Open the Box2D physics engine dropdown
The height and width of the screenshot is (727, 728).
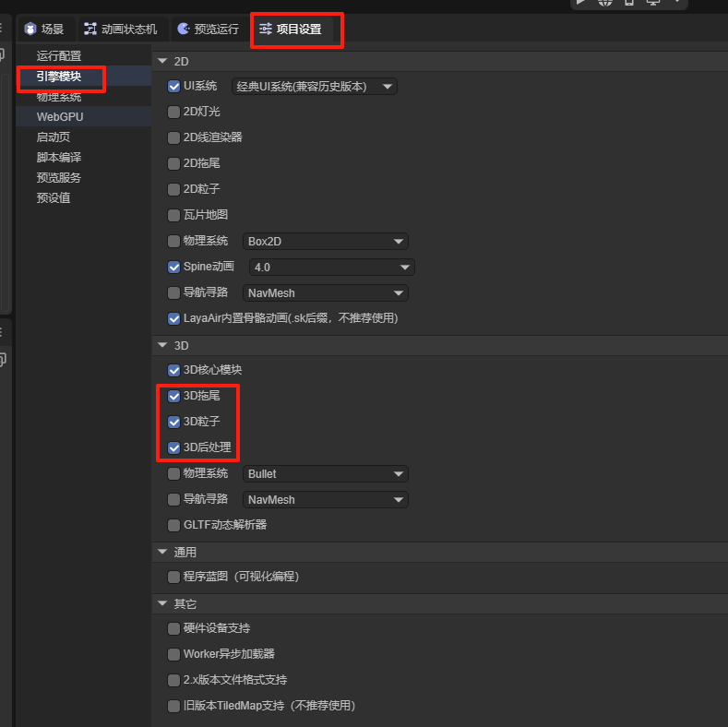pyautogui.click(x=326, y=242)
